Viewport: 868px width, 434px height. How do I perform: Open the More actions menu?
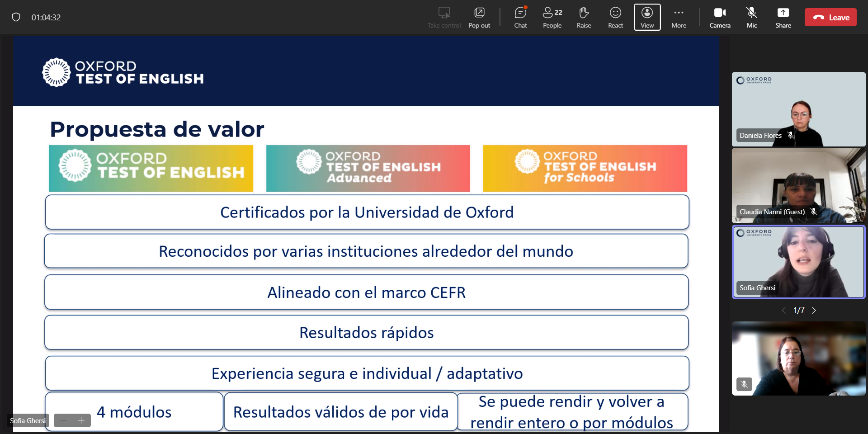click(x=679, y=18)
